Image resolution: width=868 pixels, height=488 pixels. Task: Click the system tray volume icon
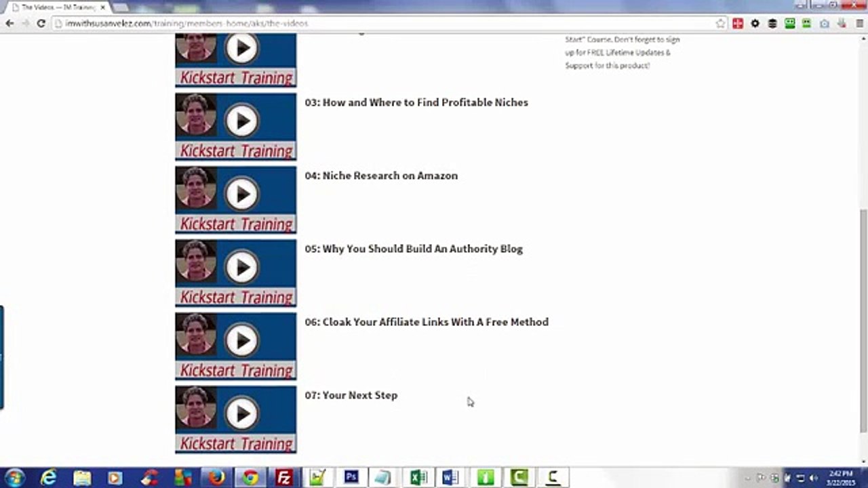[x=813, y=478]
